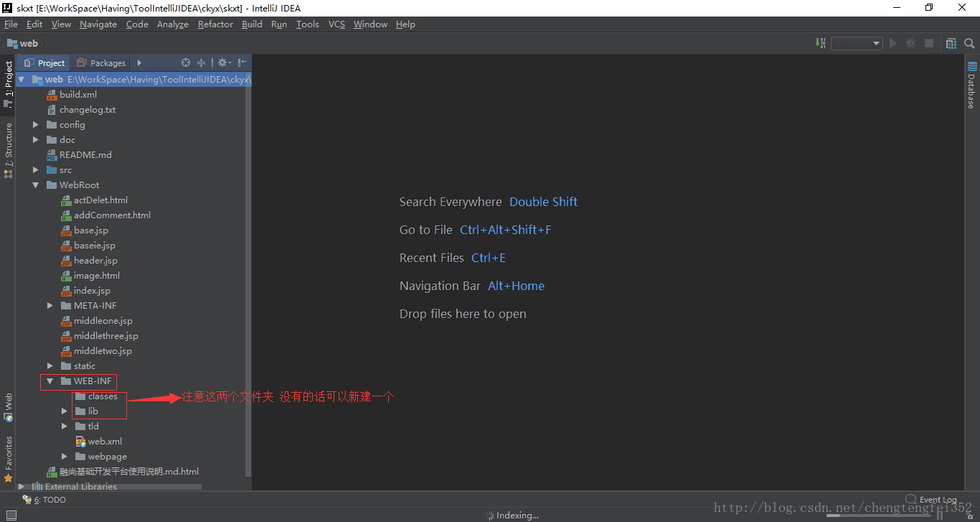The height and width of the screenshot is (522, 980).
Task: Open the VCS menu
Action: 336,24
